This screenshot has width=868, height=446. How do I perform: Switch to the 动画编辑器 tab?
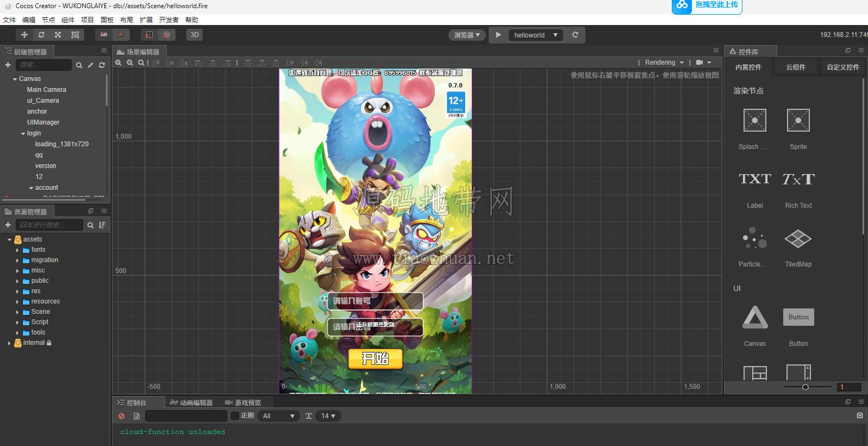pyautogui.click(x=191, y=402)
